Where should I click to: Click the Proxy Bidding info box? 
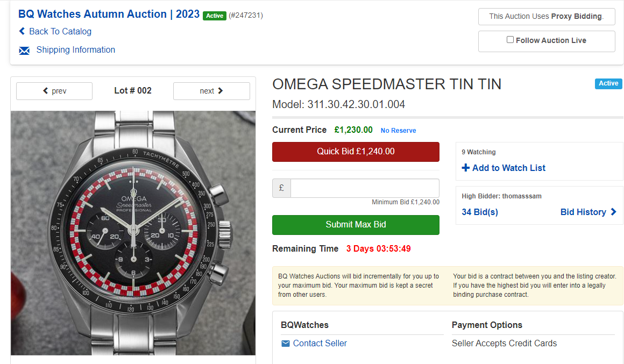(x=546, y=16)
